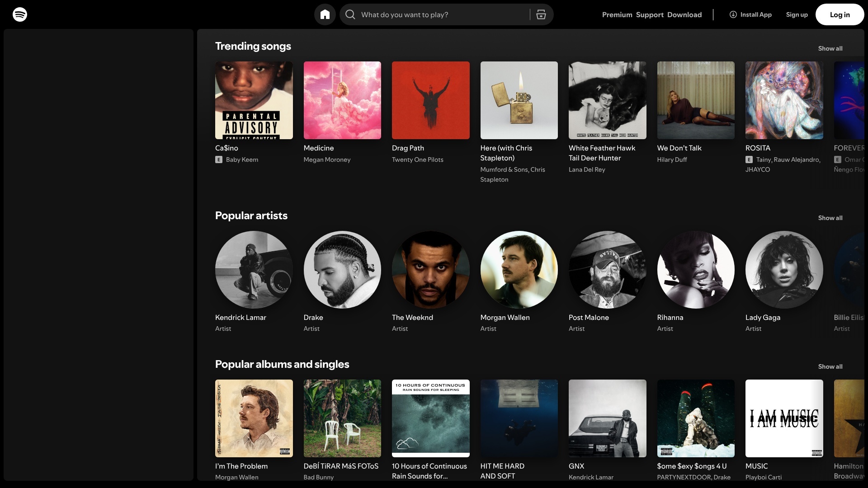
Task: Click the 'What do you want to play?' search field
Action: (x=434, y=14)
